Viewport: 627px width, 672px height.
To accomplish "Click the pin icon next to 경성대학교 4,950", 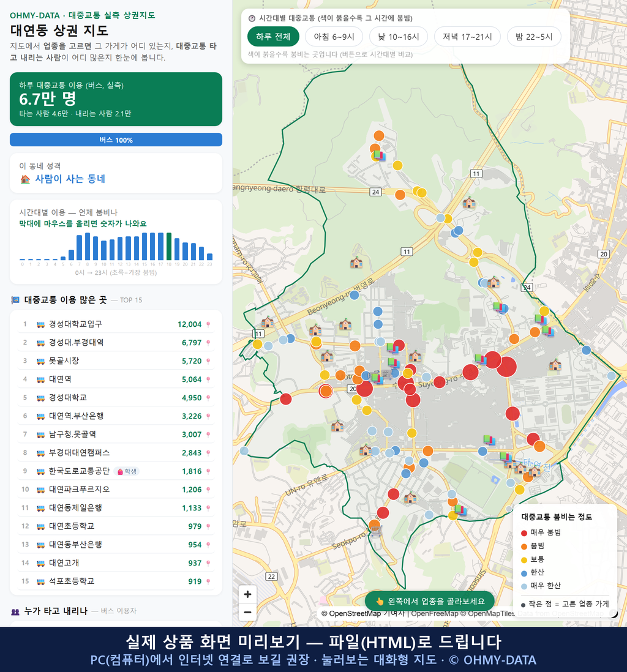I will pos(208,398).
